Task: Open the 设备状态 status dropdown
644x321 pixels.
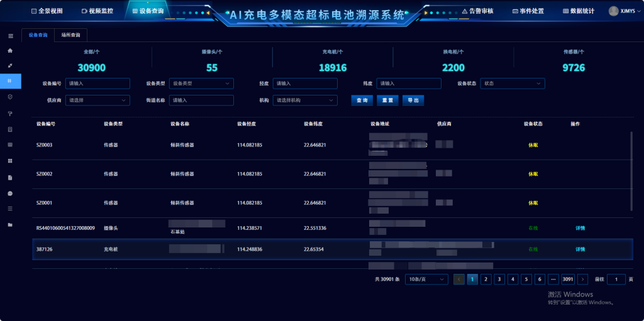Action: tap(512, 83)
